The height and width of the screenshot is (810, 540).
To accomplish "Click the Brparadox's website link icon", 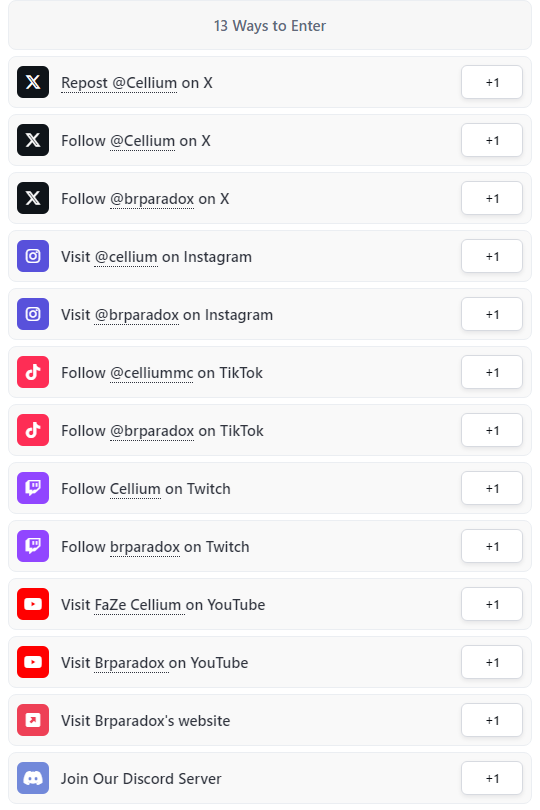I will (x=33, y=720).
